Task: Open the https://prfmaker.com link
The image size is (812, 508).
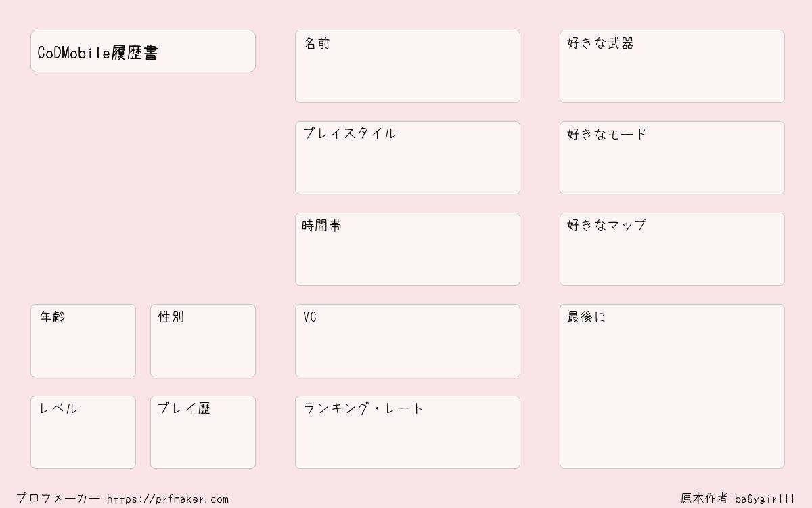Action: click(168, 499)
